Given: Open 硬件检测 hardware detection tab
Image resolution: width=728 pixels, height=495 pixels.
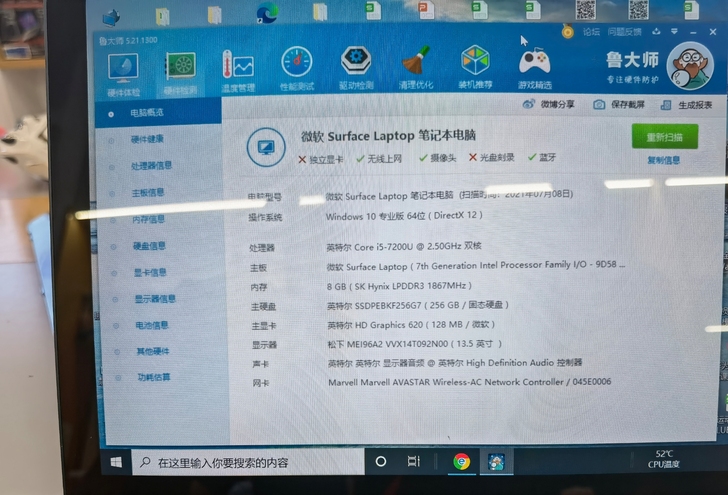Looking at the screenshot, I should [x=181, y=73].
